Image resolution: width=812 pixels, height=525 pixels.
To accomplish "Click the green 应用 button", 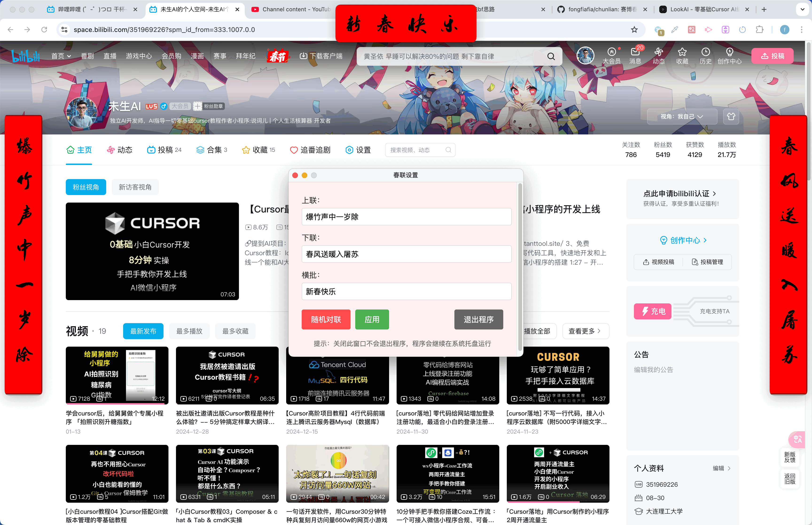I will click(372, 319).
